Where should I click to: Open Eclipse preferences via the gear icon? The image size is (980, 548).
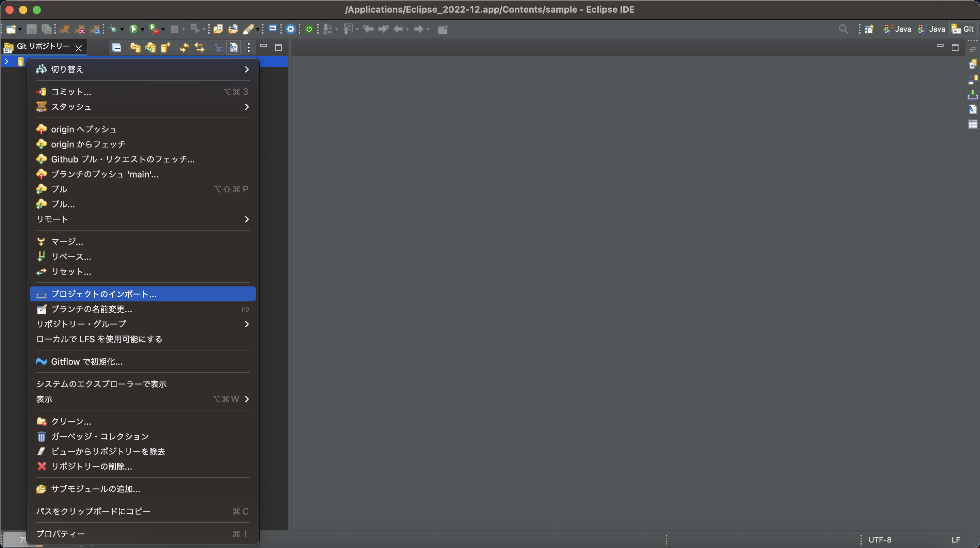point(291,29)
